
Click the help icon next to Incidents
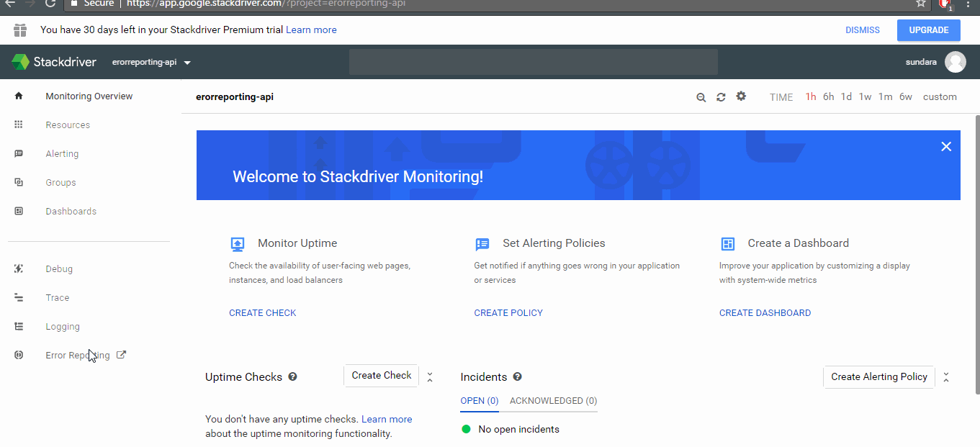coord(517,376)
